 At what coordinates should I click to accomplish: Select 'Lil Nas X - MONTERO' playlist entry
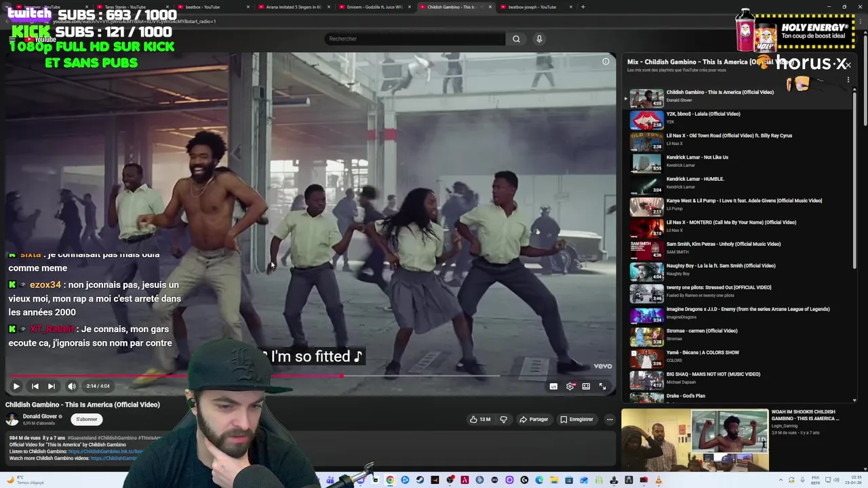point(738,228)
